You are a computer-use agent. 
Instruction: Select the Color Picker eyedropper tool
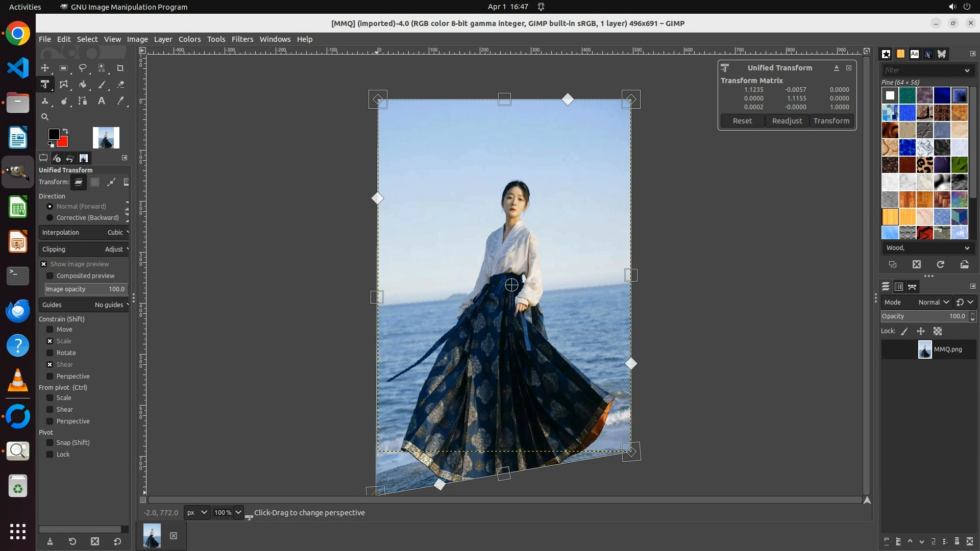120,101
